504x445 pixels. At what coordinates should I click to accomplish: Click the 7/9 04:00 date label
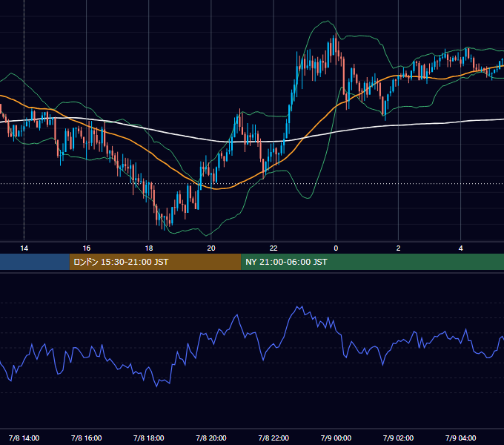click(460, 438)
